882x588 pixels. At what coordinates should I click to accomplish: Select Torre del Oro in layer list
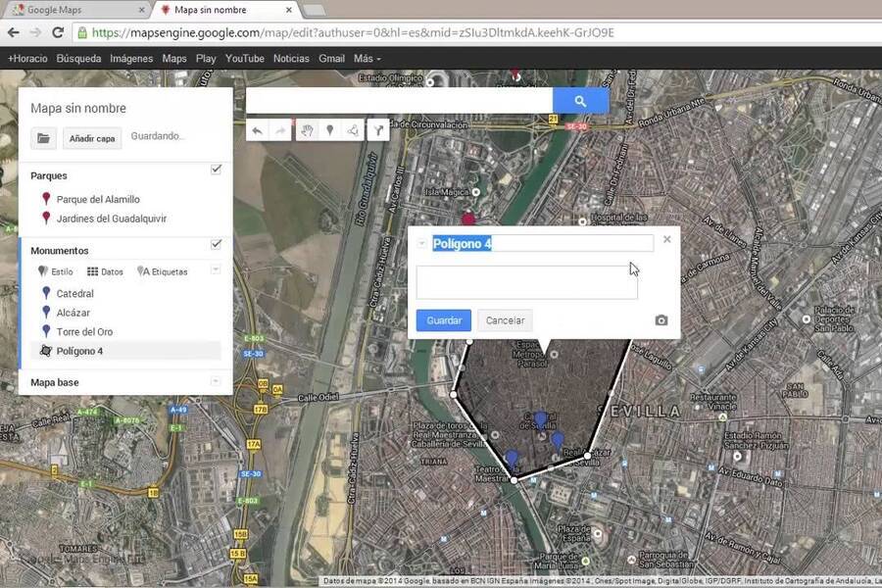point(84,331)
